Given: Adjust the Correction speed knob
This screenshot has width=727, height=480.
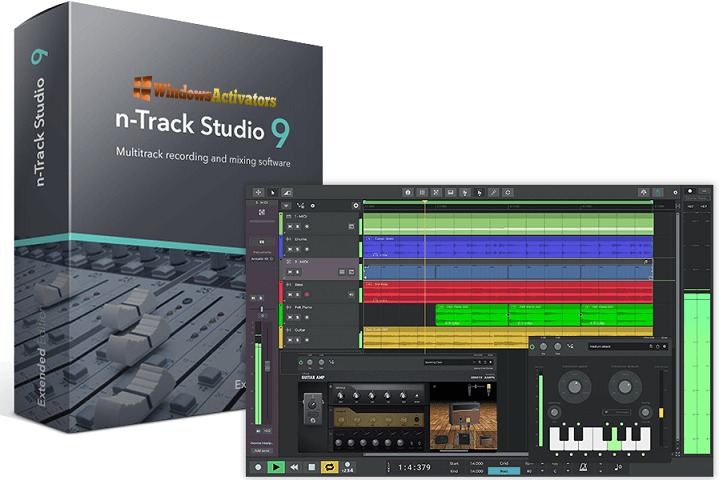Looking at the screenshot, I should coord(574,387).
